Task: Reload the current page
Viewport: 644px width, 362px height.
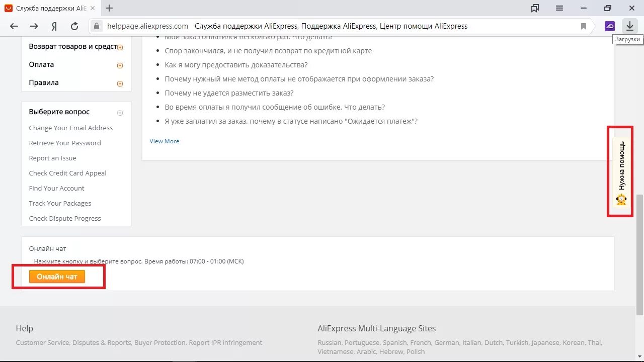Action: pos(74,26)
